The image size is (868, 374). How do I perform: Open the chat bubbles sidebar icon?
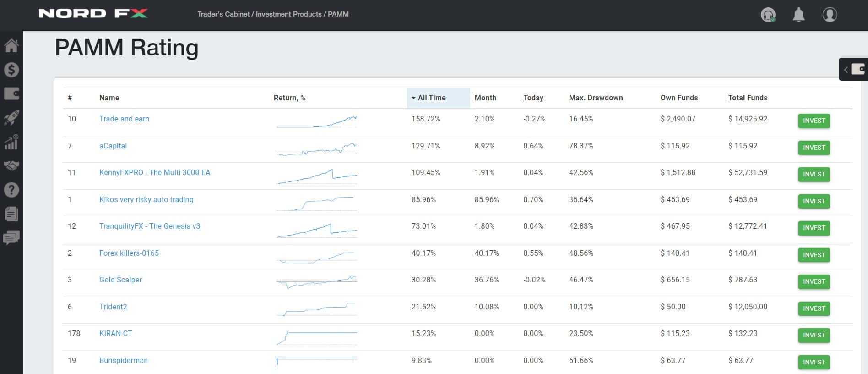tap(11, 237)
